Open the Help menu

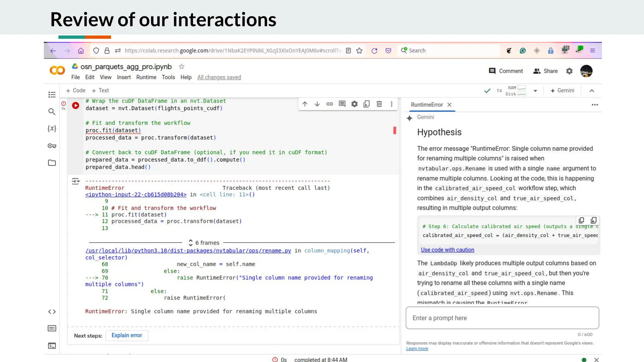pyautogui.click(x=186, y=77)
